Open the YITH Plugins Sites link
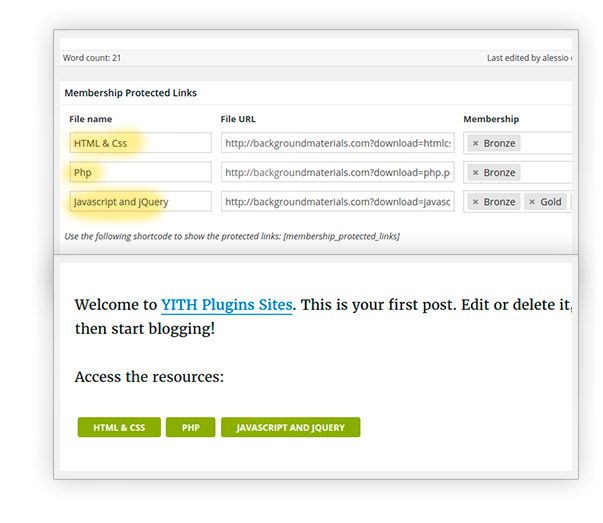 (227, 305)
